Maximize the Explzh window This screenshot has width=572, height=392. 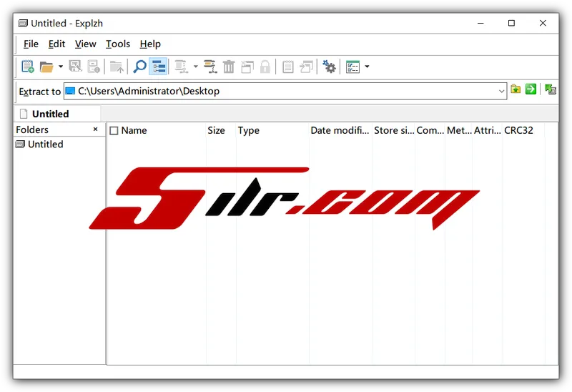pos(511,23)
